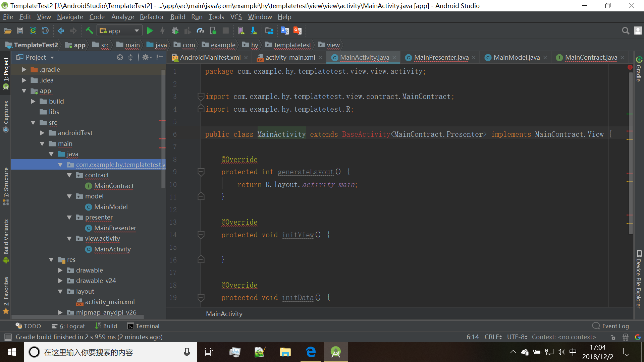Save all files with the floppy icon
The width and height of the screenshot is (644, 362).
coord(20,31)
